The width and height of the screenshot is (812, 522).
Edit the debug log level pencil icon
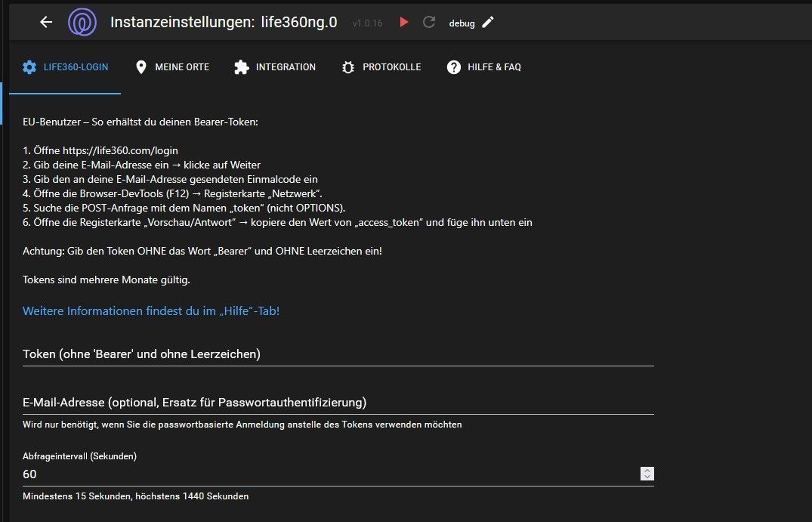click(488, 22)
